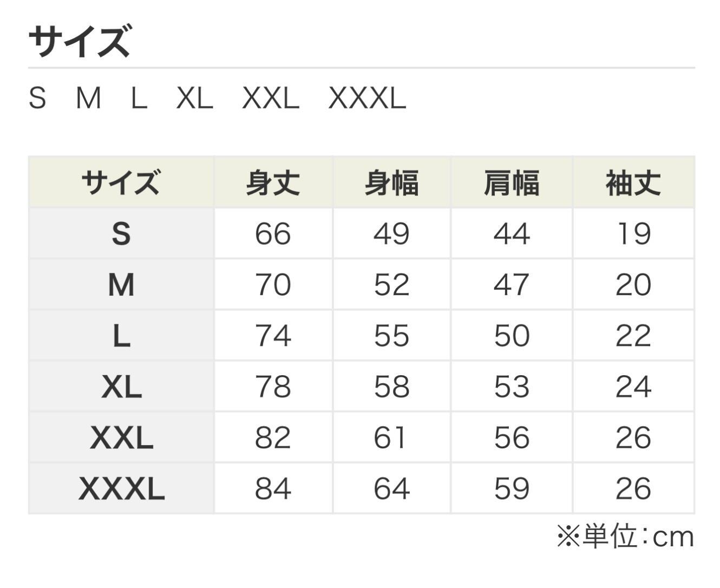Click the 袖丈 column header
Viewport: 720px width, 588px height.
(x=633, y=182)
